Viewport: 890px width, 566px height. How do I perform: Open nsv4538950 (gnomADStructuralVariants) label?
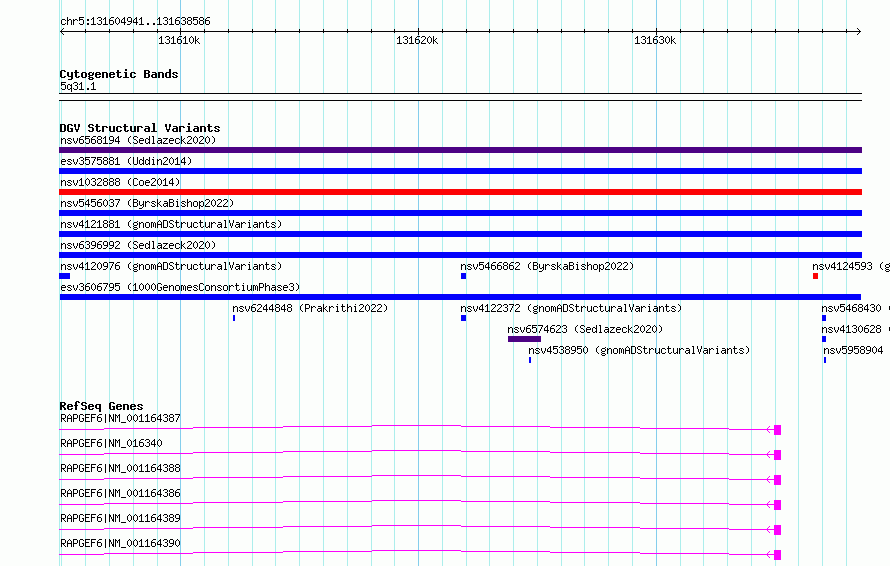click(x=639, y=350)
